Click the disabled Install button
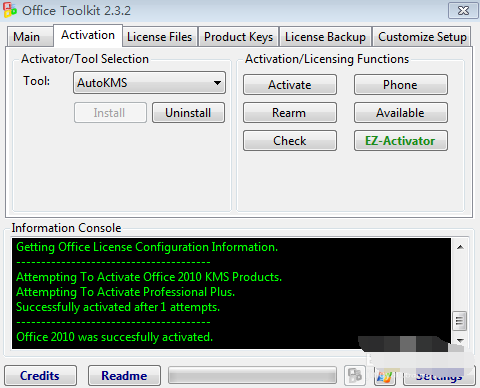The height and width of the screenshot is (388, 480). pos(110,113)
